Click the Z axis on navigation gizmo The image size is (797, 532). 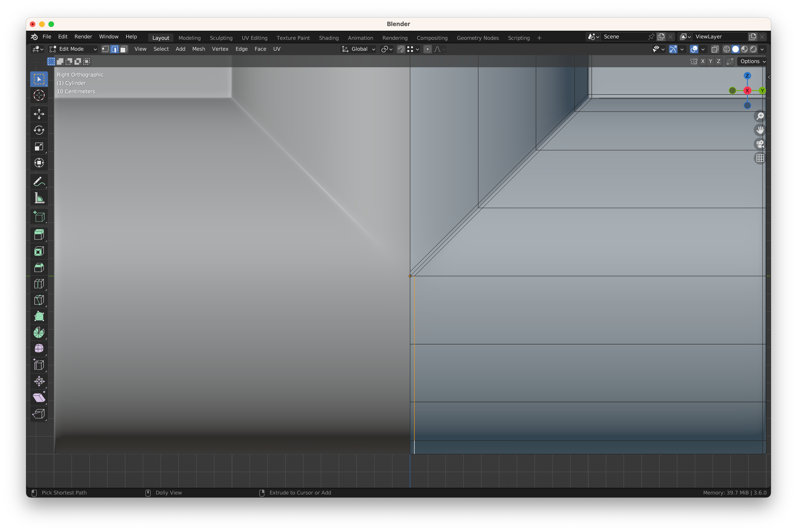747,76
